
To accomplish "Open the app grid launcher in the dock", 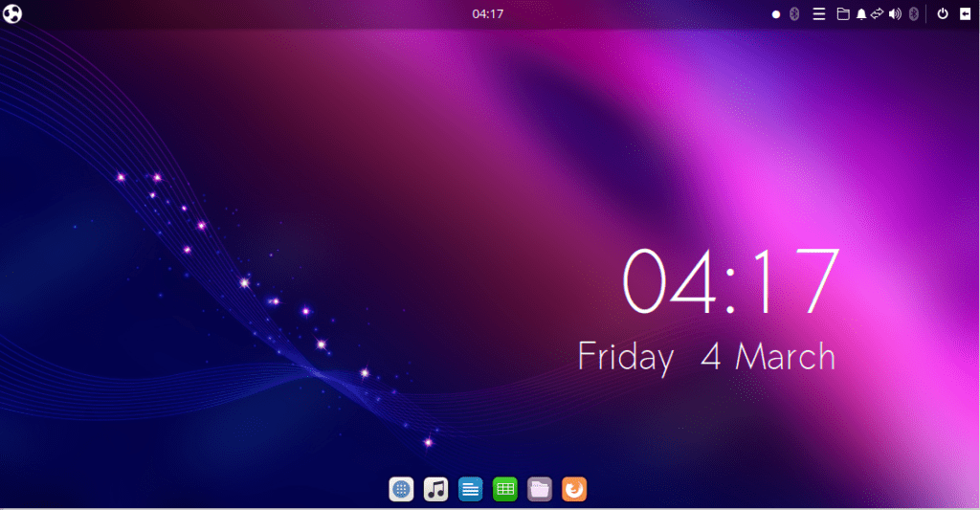I will click(401, 489).
